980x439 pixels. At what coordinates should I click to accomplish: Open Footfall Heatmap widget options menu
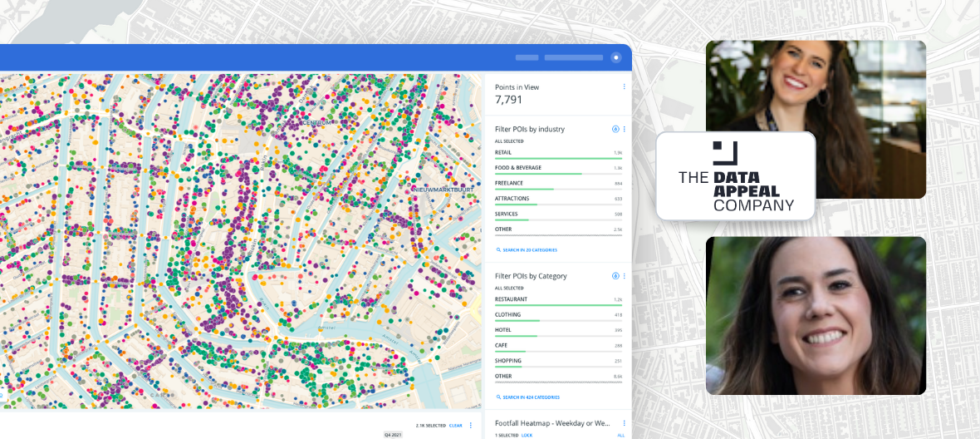point(624,422)
